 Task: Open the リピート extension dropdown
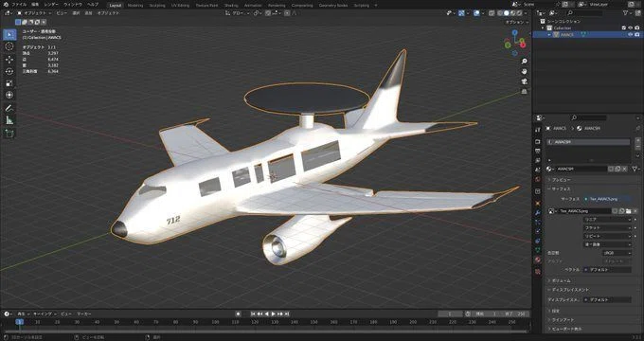point(607,236)
